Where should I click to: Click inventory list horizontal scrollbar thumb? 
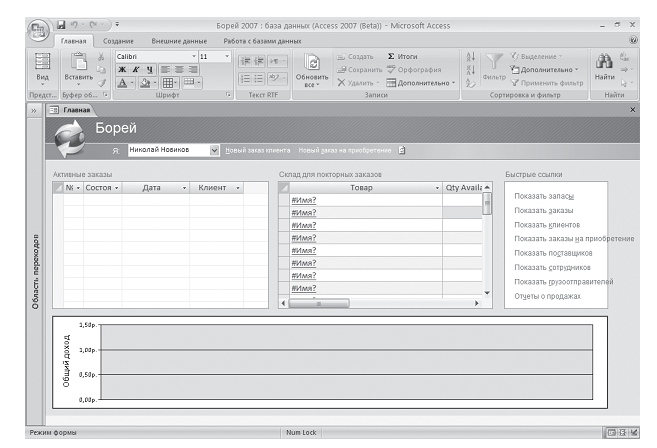(x=319, y=303)
